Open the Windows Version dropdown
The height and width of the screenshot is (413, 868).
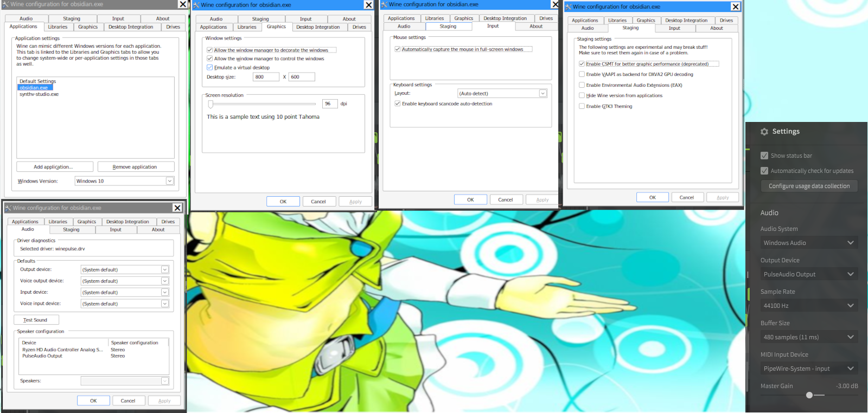169,181
